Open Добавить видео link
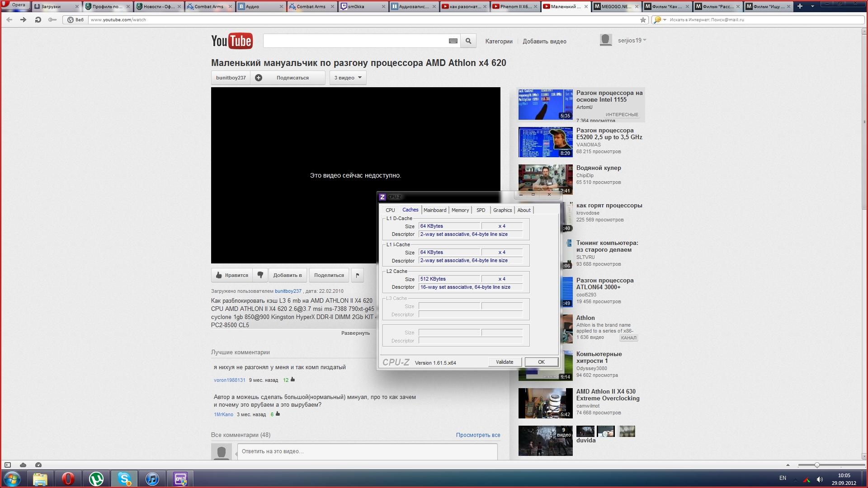868x488 pixels. 544,41
